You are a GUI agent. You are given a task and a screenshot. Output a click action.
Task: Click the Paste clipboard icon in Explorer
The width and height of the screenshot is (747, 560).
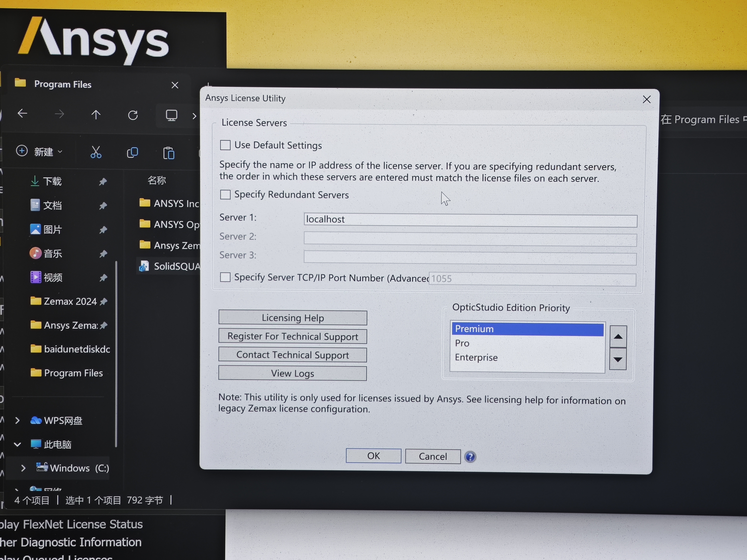(168, 153)
